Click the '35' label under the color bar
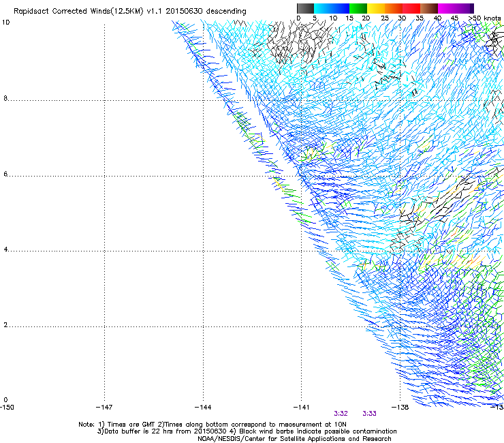Screen dimensions: 504x443 [x=420, y=18]
